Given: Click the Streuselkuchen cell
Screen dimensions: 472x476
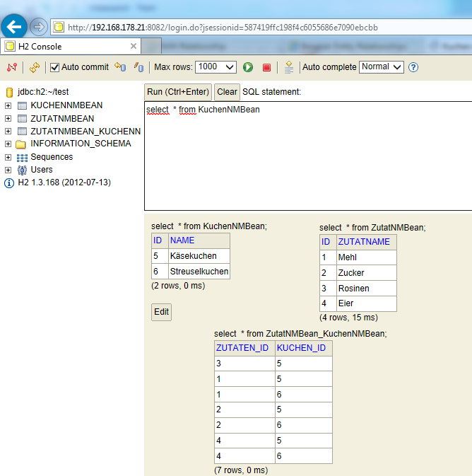Looking at the screenshot, I should click(199, 272).
